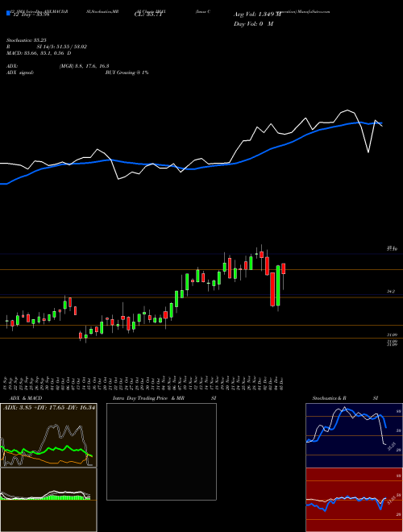Click the 'MACD: 35.66, 35.1, 0.56 D' readout
Viewport: 403px width, 532px height.
39,53
